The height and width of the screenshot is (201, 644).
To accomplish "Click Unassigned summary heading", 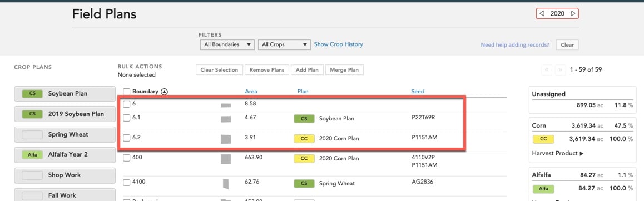I will coord(549,94).
